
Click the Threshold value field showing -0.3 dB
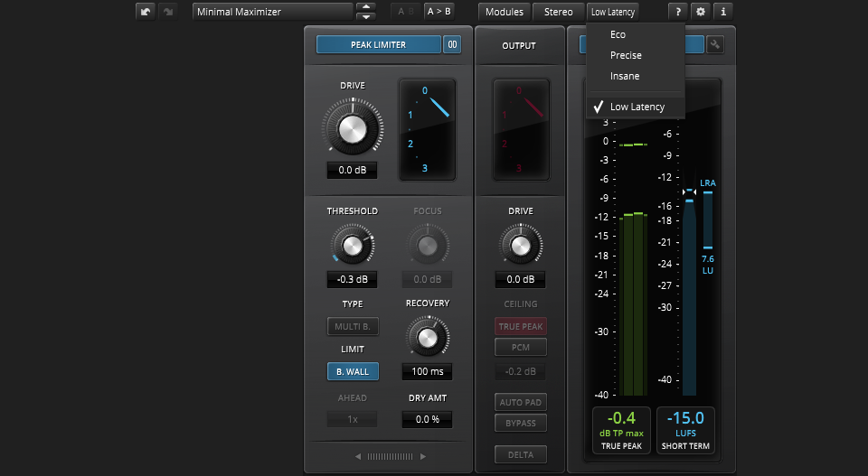352,280
